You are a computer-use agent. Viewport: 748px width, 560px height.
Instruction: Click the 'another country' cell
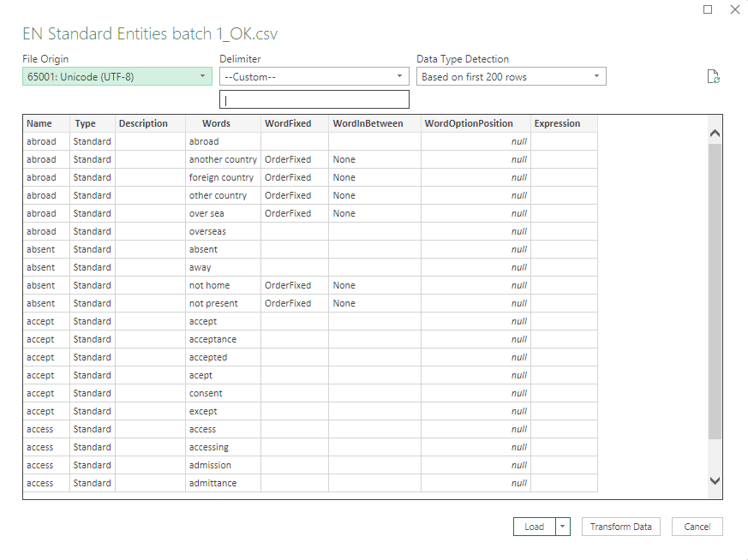[223, 159]
